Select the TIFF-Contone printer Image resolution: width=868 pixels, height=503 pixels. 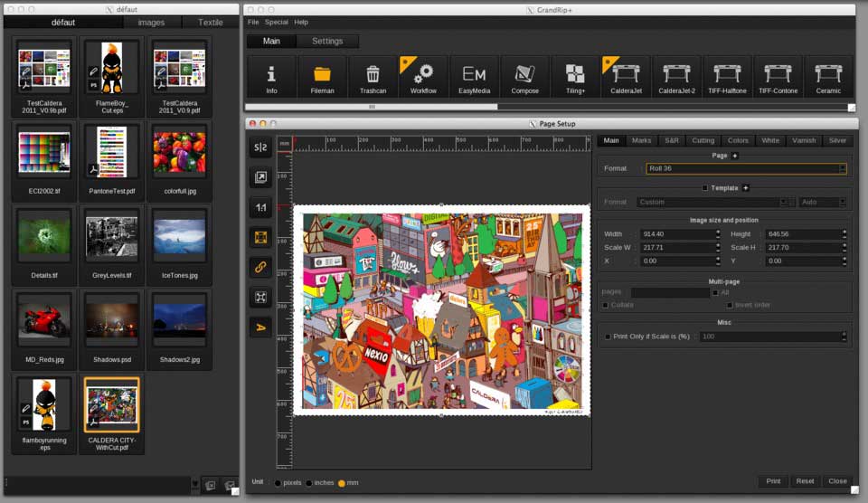click(x=778, y=77)
